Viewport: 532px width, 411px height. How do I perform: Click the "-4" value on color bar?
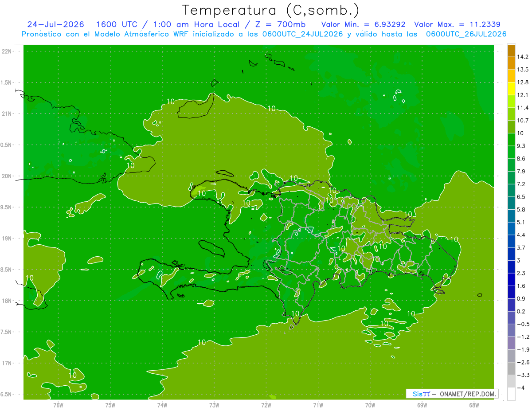[x=520, y=388]
